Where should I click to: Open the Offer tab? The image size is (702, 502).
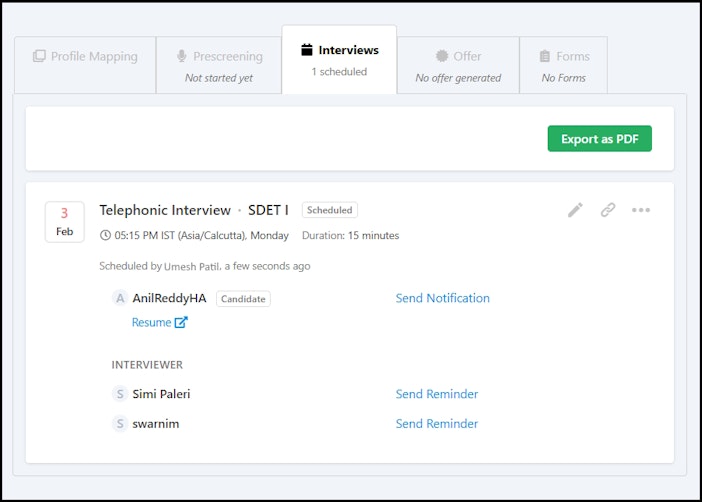(x=458, y=65)
